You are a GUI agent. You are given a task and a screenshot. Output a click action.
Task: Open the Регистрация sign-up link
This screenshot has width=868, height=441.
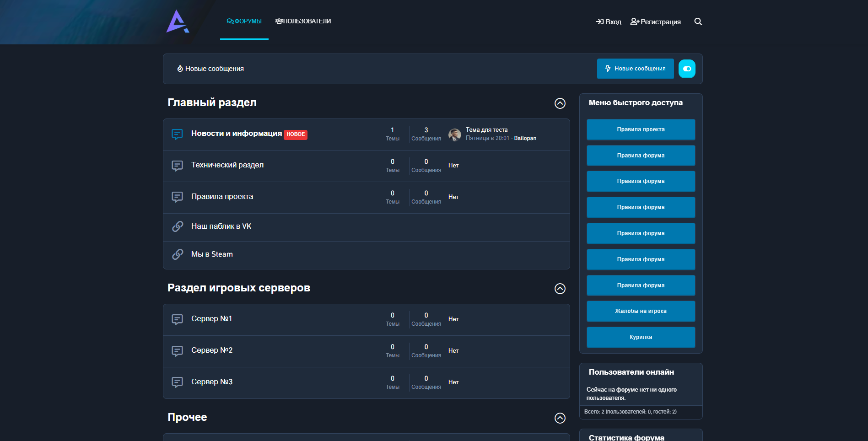click(x=655, y=22)
